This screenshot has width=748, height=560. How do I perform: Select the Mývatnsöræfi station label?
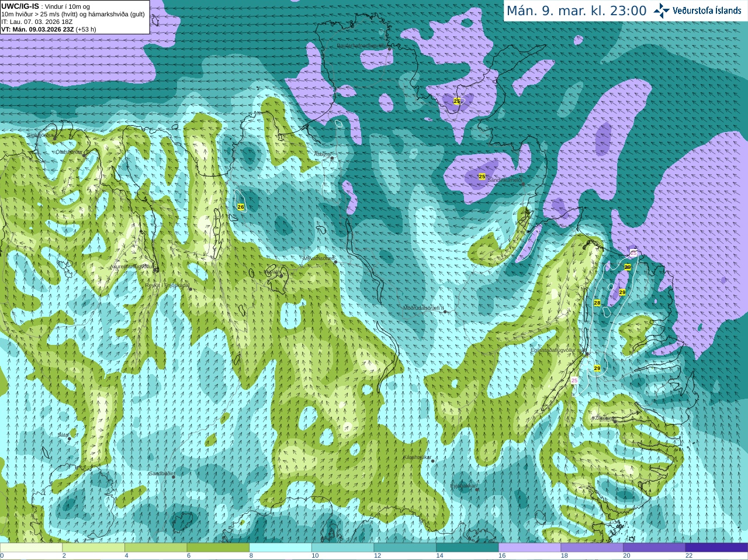(318, 258)
